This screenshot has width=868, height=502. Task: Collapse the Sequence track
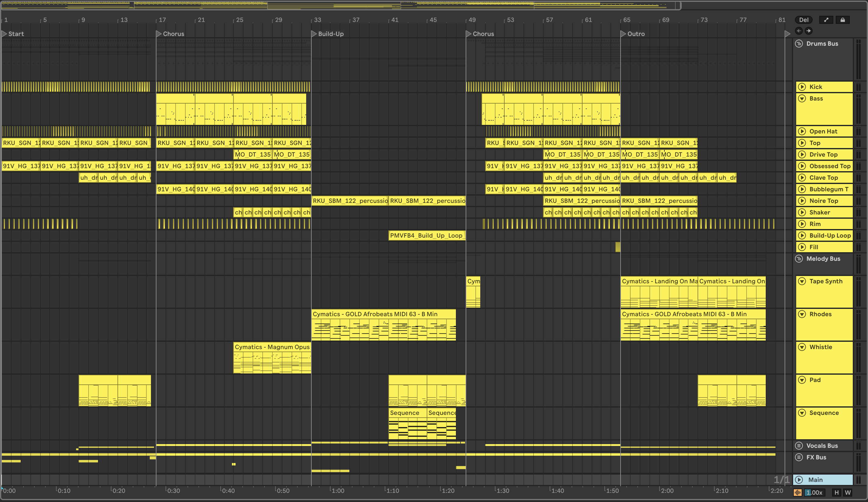[x=802, y=413]
